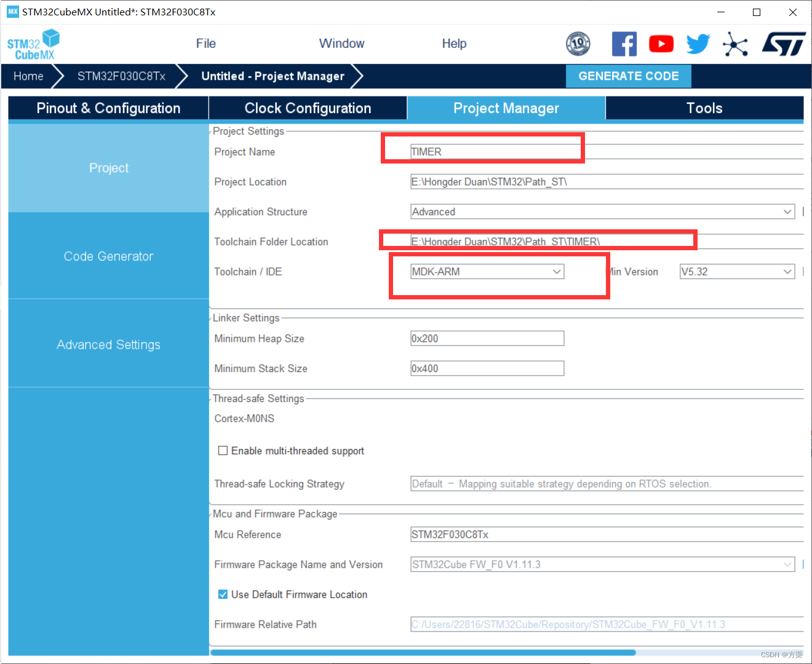Click the Project Name input field
This screenshot has height=664, width=812.
click(x=607, y=152)
